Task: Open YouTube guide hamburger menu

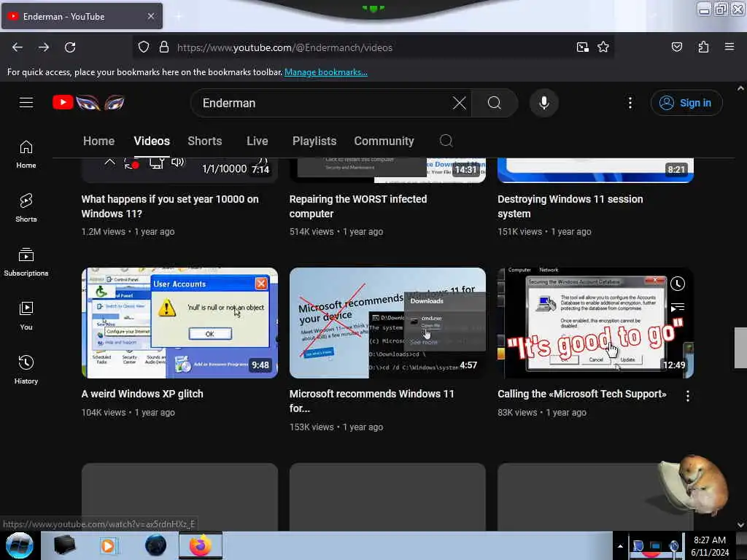Action: (26, 102)
